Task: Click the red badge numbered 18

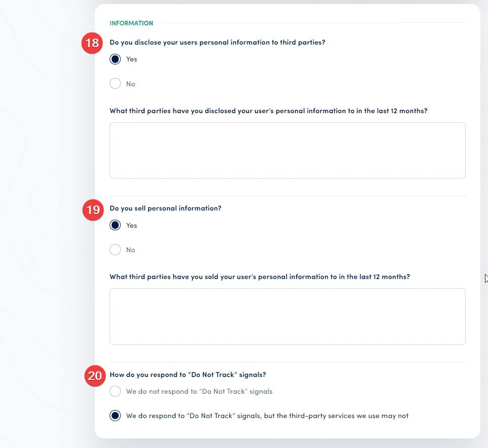Action: click(92, 43)
